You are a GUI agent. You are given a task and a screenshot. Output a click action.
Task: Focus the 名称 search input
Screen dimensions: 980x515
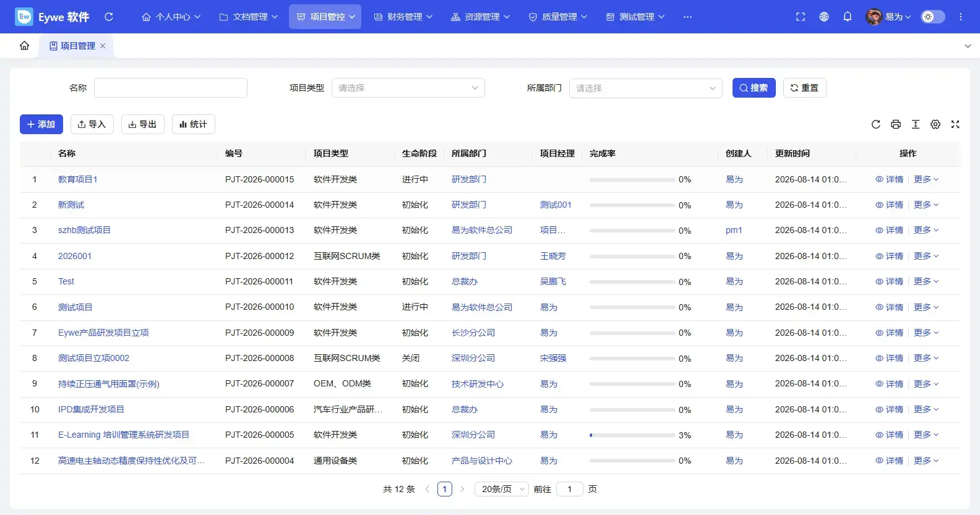pyautogui.click(x=171, y=88)
